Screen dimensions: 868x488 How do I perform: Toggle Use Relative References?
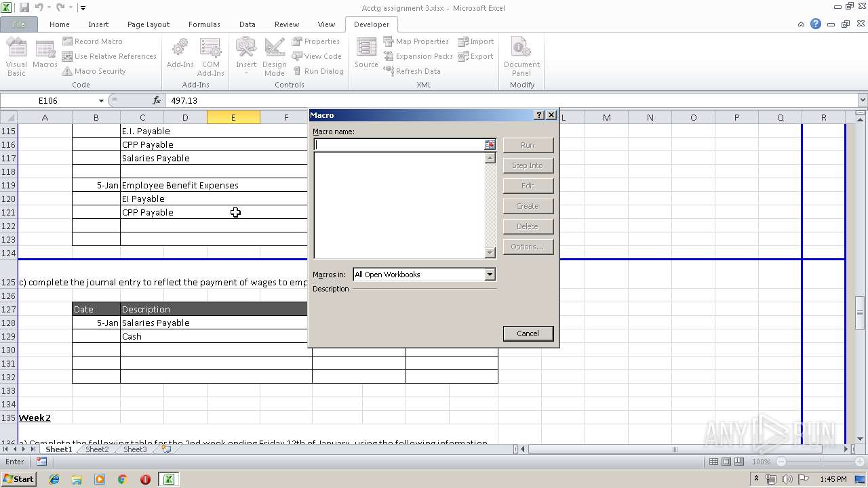click(109, 56)
